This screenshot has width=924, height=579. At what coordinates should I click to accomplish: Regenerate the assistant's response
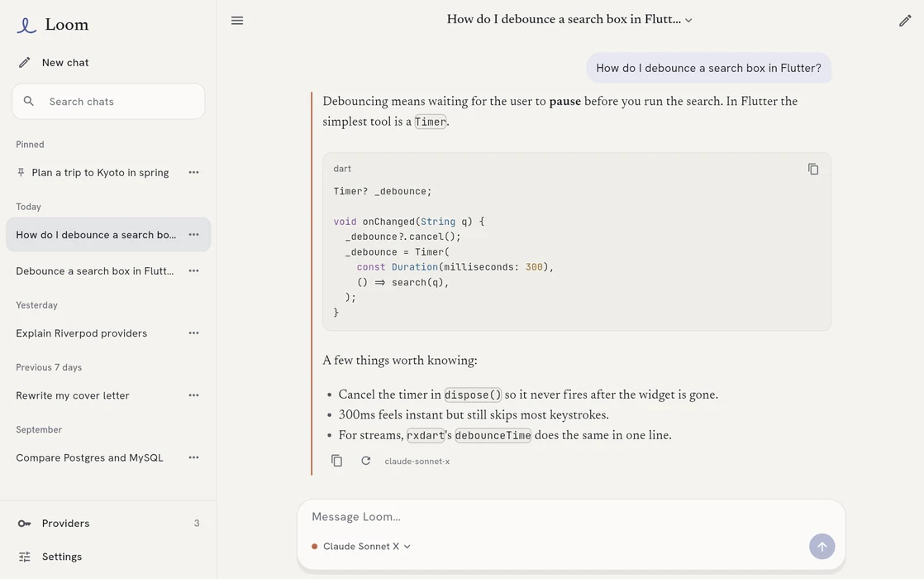pyautogui.click(x=366, y=461)
